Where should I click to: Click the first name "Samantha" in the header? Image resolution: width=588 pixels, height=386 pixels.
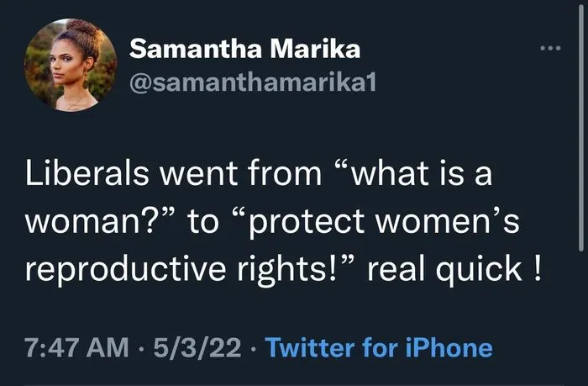tap(193, 49)
